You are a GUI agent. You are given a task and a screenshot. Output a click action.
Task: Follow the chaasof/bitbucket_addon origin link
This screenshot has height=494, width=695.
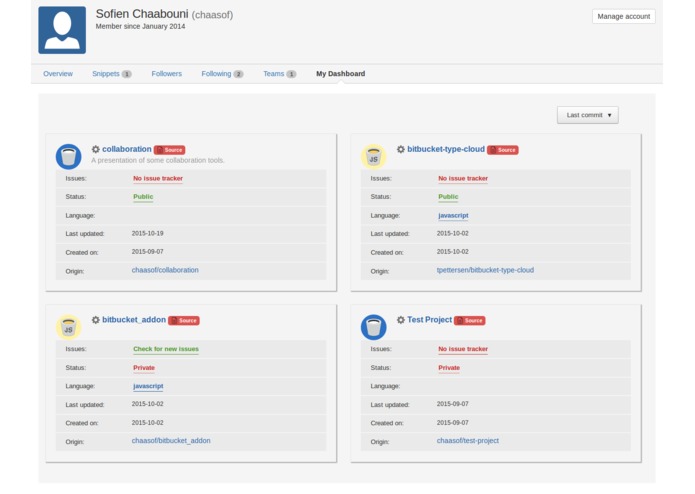[171, 441]
